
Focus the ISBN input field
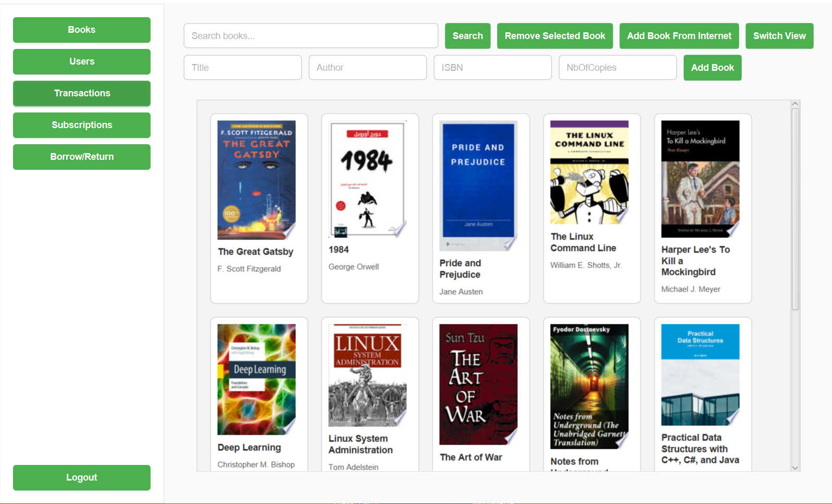pos(493,68)
